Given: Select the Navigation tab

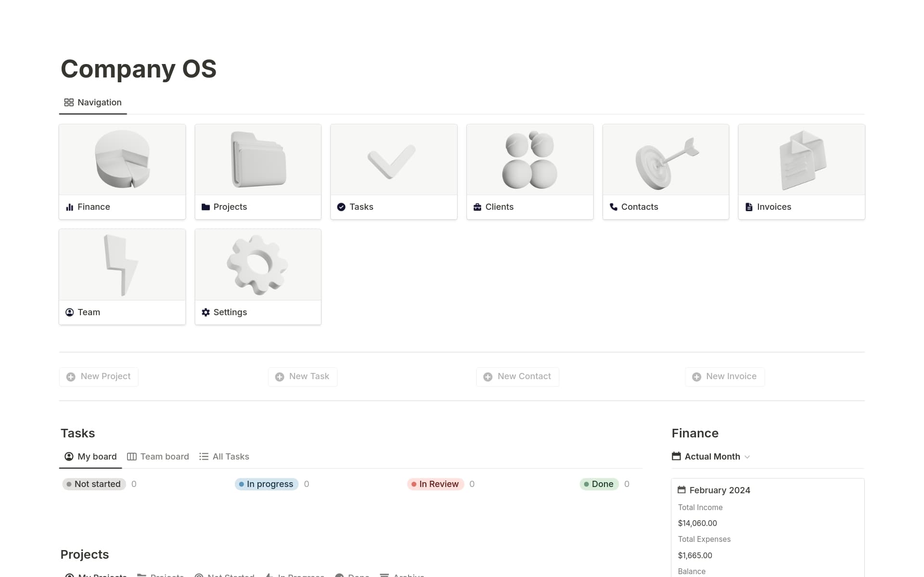Looking at the screenshot, I should [x=92, y=102].
